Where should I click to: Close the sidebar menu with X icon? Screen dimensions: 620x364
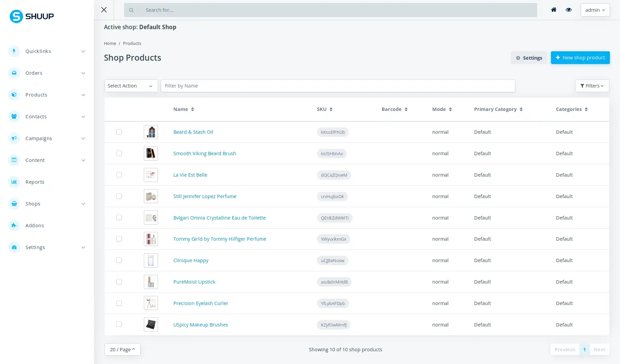pos(104,10)
